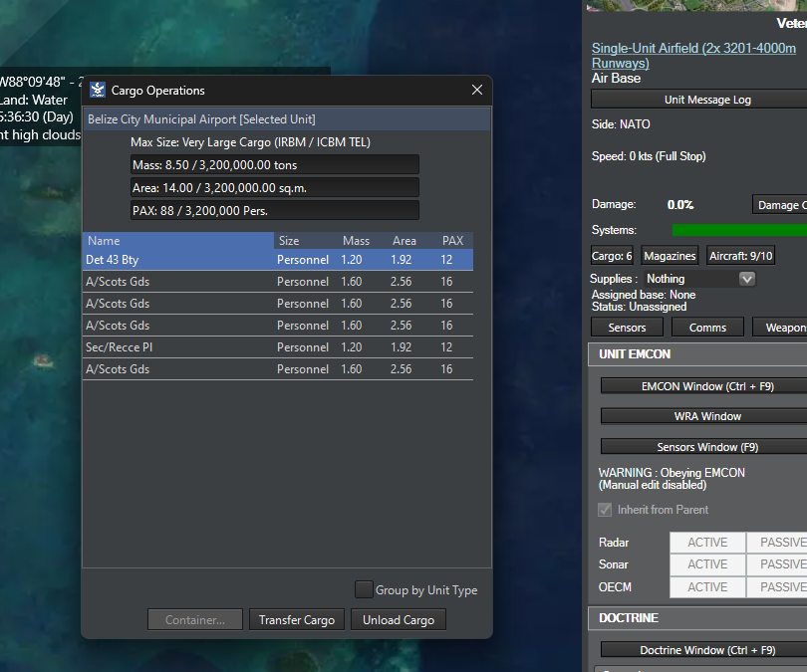Set Sonar to ACTIVE
The width and height of the screenshot is (807, 672).
click(x=707, y=564)
